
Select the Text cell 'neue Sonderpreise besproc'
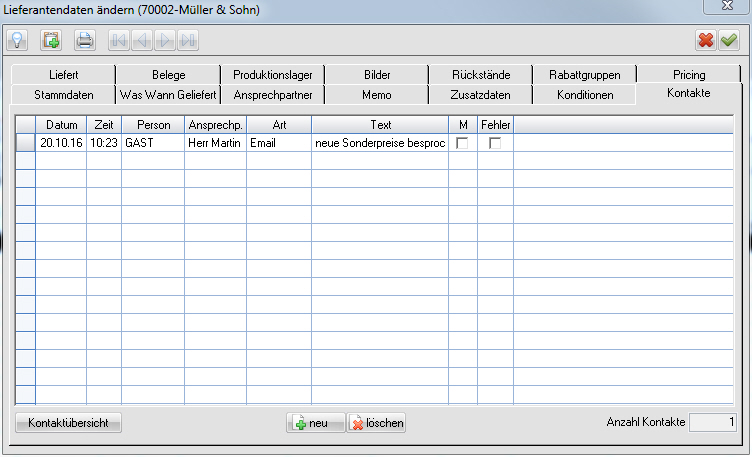click(379, 144)
